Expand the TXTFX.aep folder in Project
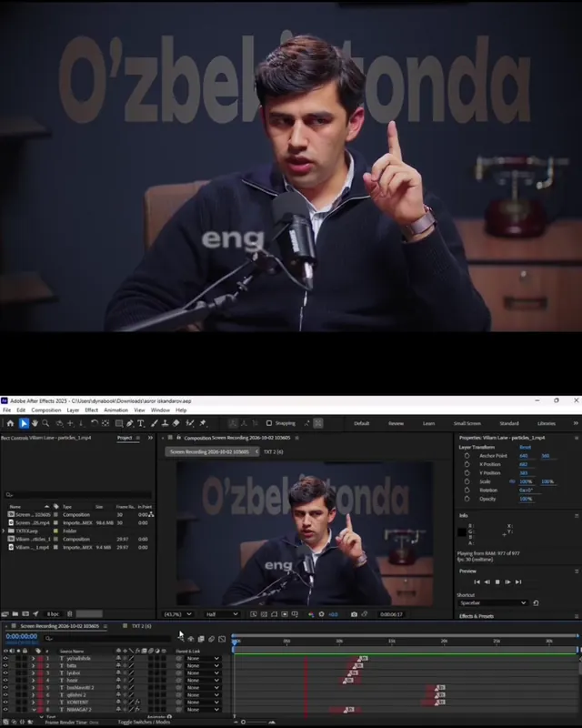This screenshot has width=582, height=728. pos(4,531)
